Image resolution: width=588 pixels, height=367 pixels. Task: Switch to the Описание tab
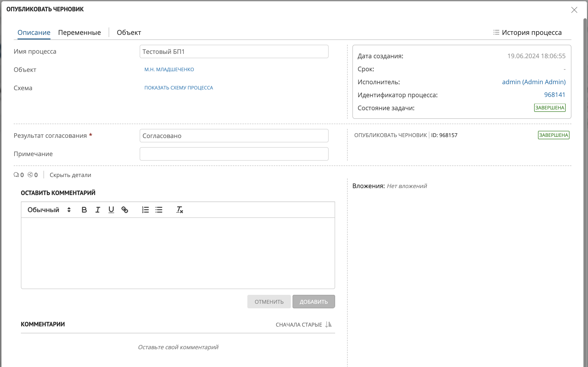tap(34, 32)
